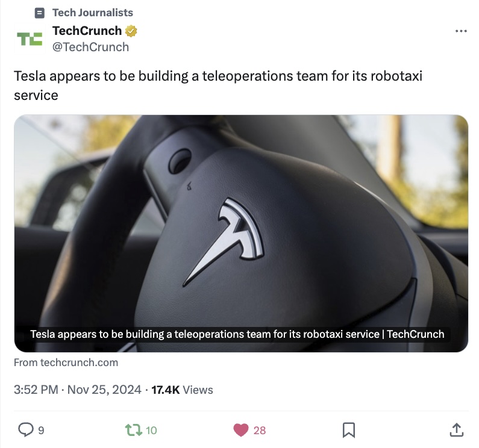
Task: Open the Tech Journalists list icon
Action: [39, 13]
